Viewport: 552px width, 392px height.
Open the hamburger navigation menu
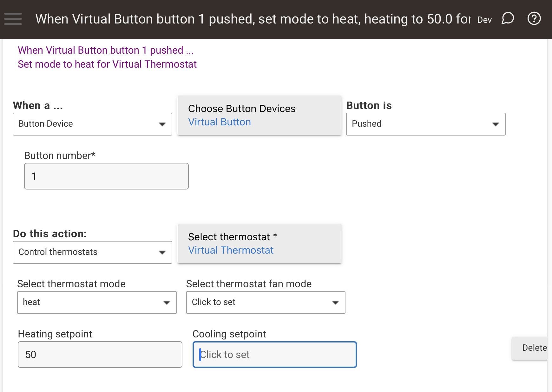tap(13, 19)
